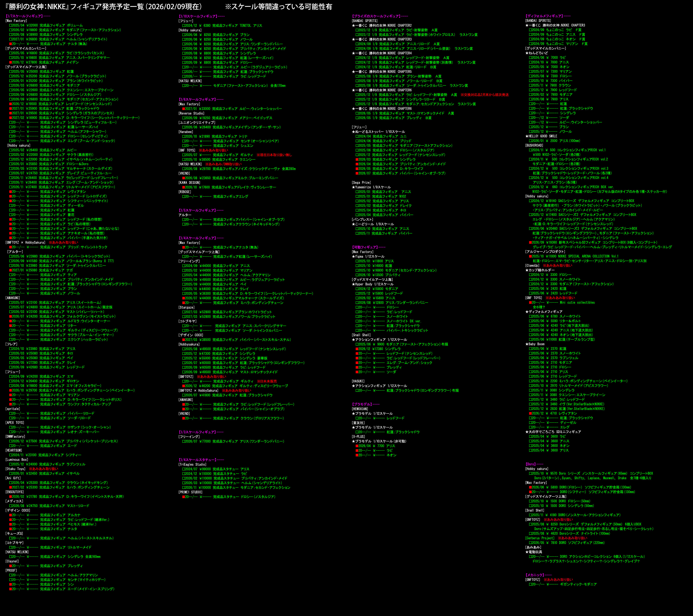Image resolution: width=693 pixels, height=616 pixels.
Task: Click the star before Hyper Body 1/12スケール
Action: click(353, 285)
